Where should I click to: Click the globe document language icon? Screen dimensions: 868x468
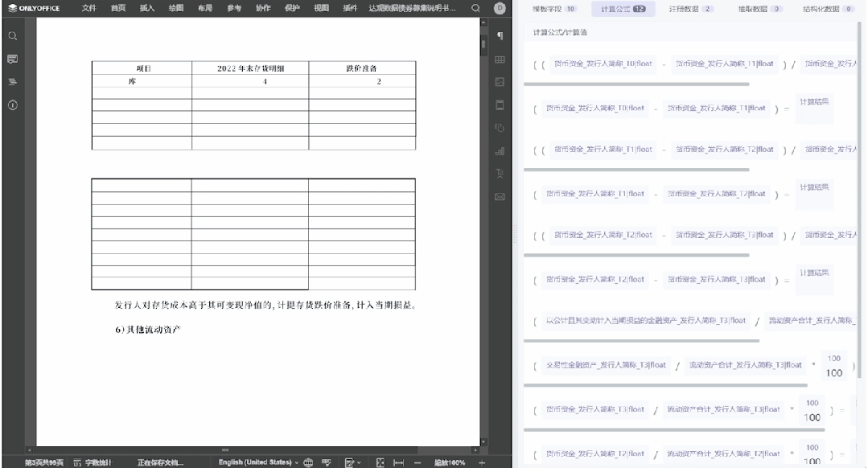click(308, 462)
